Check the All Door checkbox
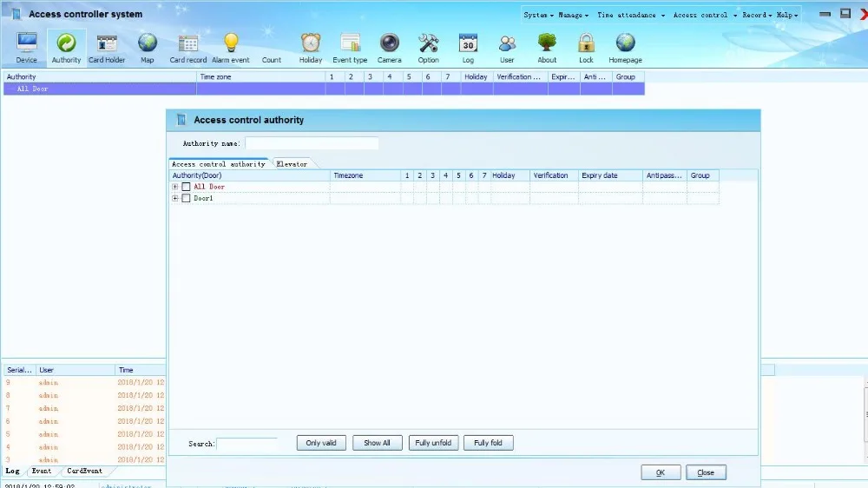The image size is (868, 488). (x=186, y=187)
